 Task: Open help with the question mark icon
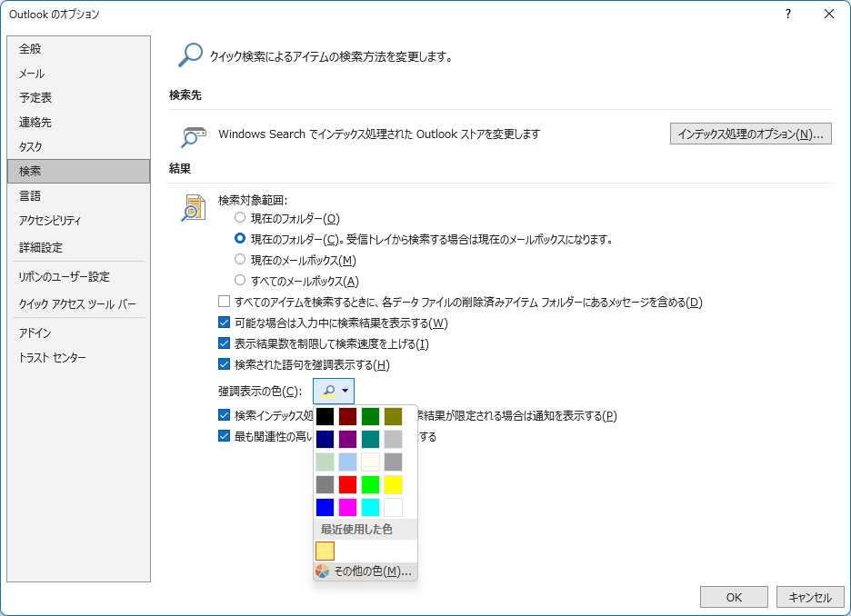pyautogui.click(x=788, y=15)
